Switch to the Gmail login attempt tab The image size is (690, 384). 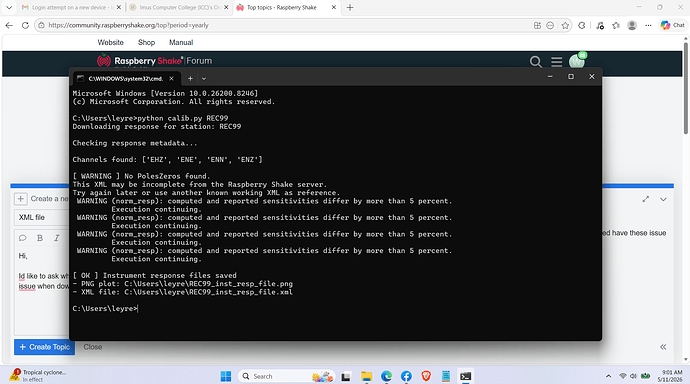(x=69, y=7)
